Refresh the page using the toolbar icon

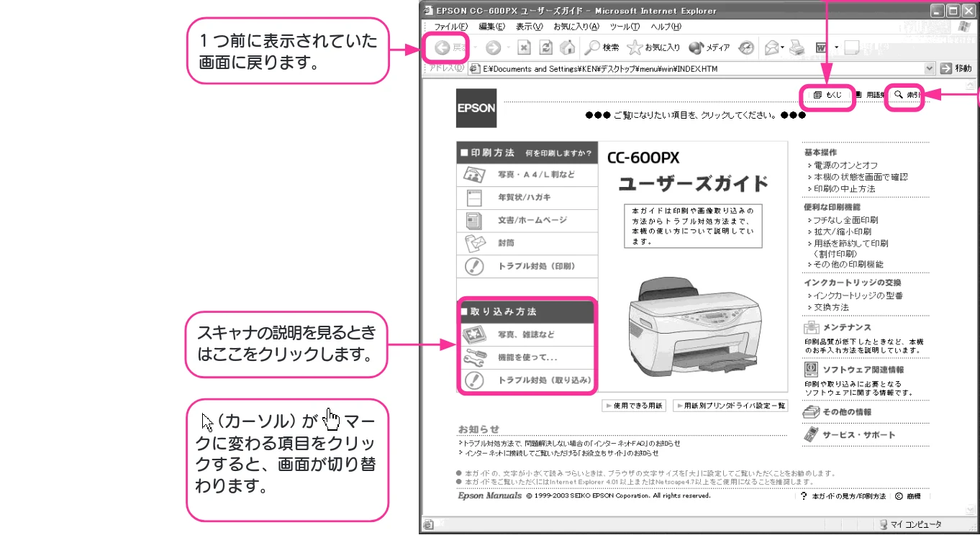click(546, 48)
